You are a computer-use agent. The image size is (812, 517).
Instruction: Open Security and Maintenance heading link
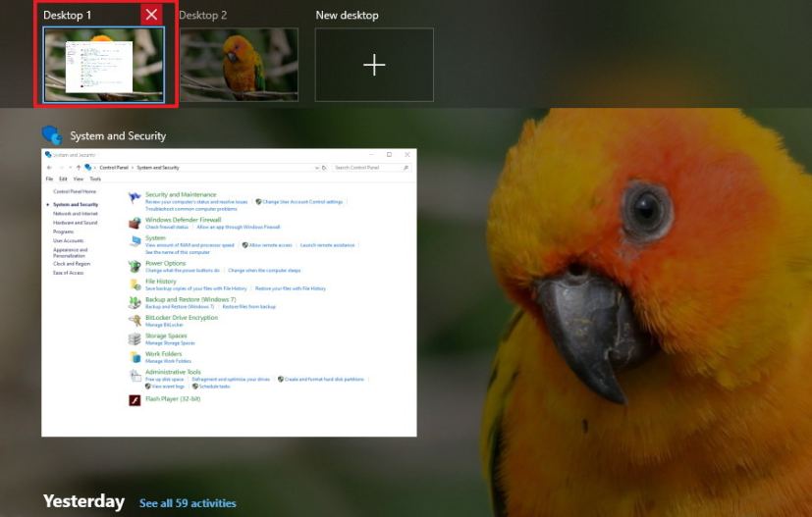coord(181,194)
